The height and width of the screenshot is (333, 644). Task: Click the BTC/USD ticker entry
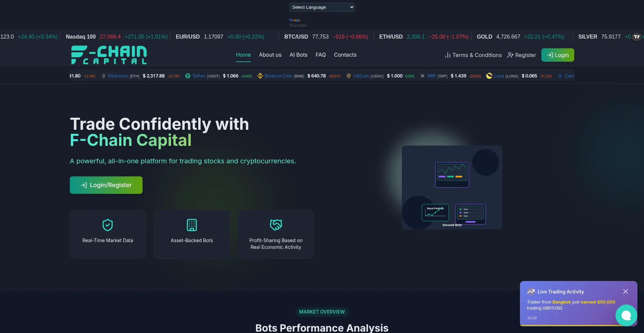click(x=326, y=37)
